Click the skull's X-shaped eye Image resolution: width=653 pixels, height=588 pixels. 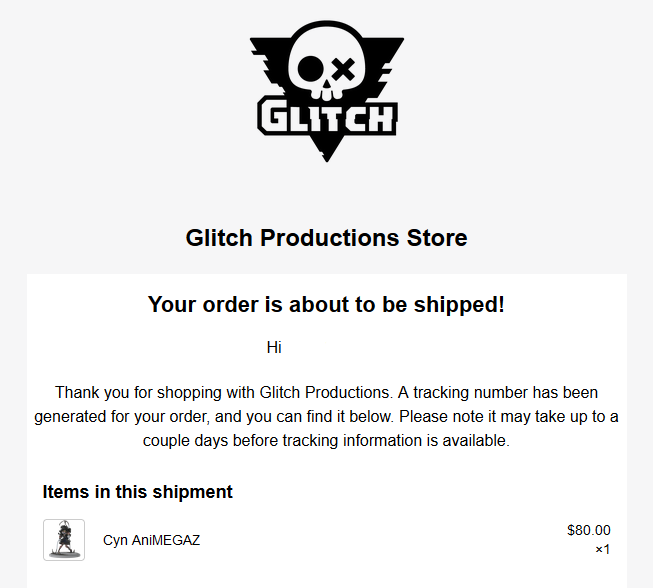343,69
